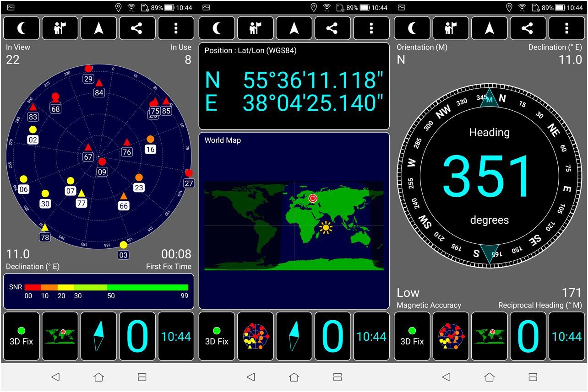Open waypoint flag icon on satellite screen
This screenshot has height=392, width=588.
60,28
